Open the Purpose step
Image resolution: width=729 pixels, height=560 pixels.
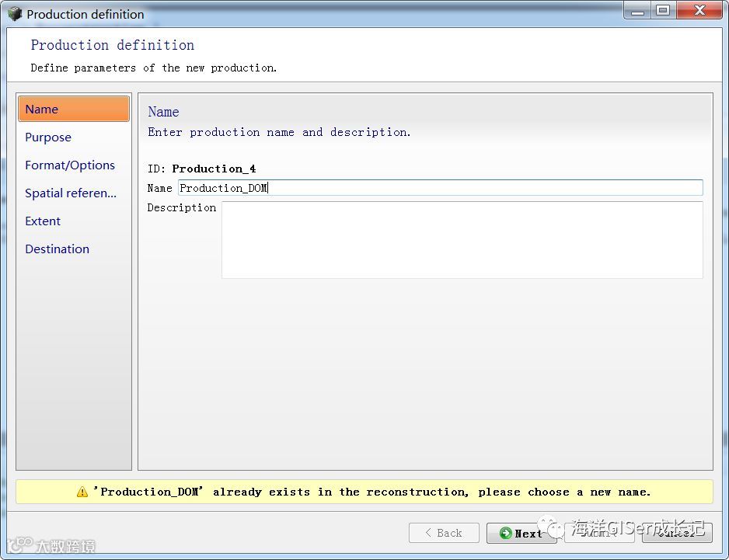(x=48, y=137)
